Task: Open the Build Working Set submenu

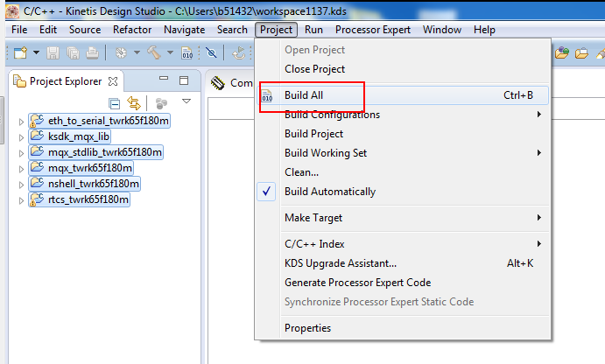Action: coord(403,153)
